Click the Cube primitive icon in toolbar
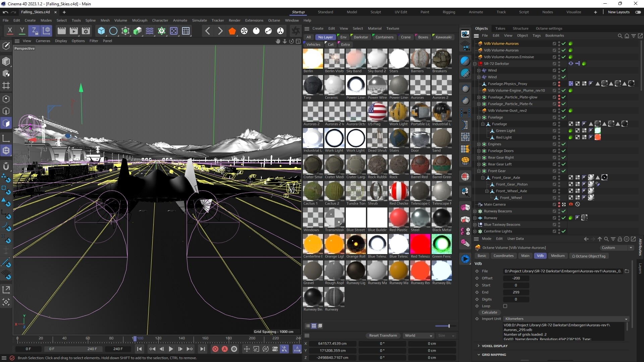This screenshot has width=644, height=362. pos(101,31)
